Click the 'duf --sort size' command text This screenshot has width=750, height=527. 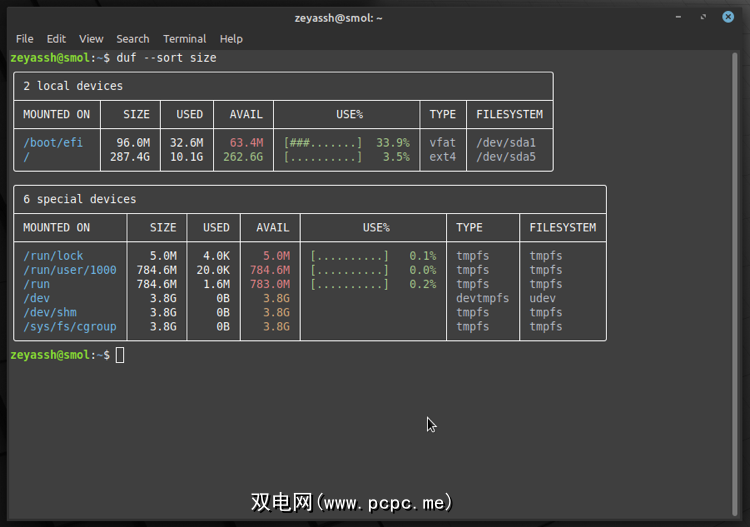(x=166, y=58)
